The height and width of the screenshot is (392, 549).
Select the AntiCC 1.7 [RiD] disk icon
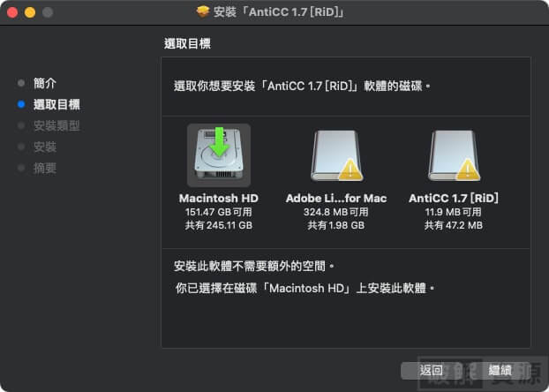tap(454, 155)
